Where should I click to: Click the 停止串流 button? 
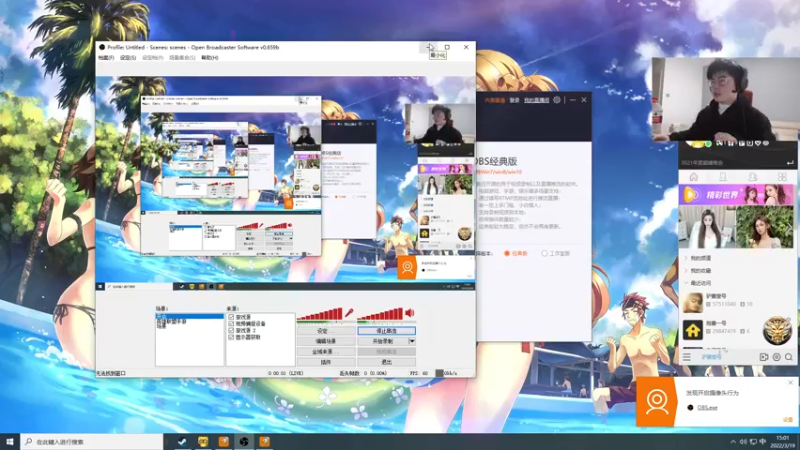pyautogui.click(x=386, y=331)
